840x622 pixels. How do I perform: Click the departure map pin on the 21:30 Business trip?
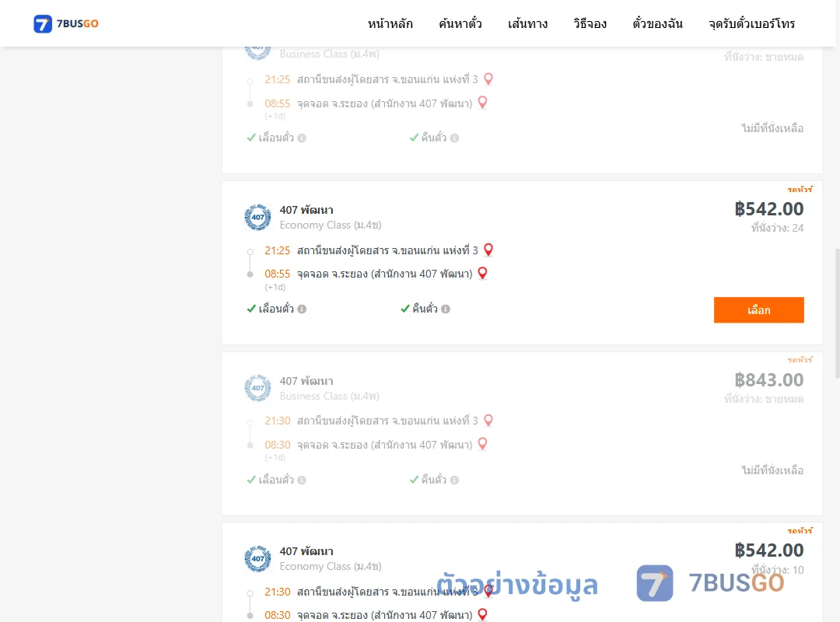click(488, 421)
